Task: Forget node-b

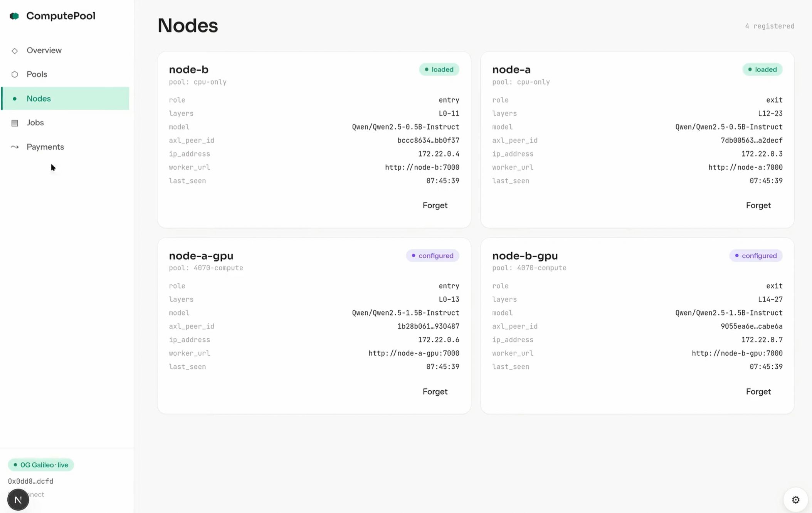Action: click(x=435, y=205)
